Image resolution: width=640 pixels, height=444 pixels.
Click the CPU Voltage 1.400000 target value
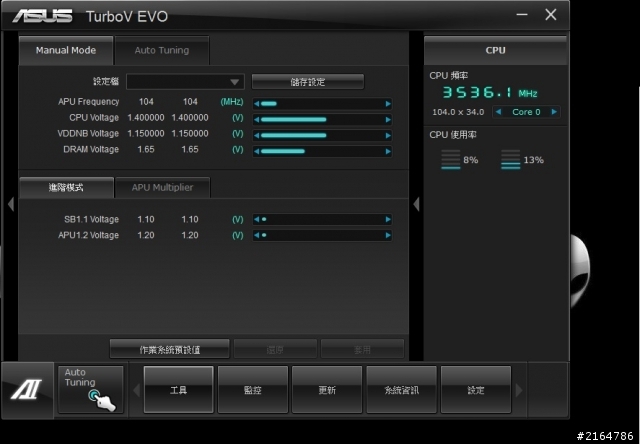[190, 118]
